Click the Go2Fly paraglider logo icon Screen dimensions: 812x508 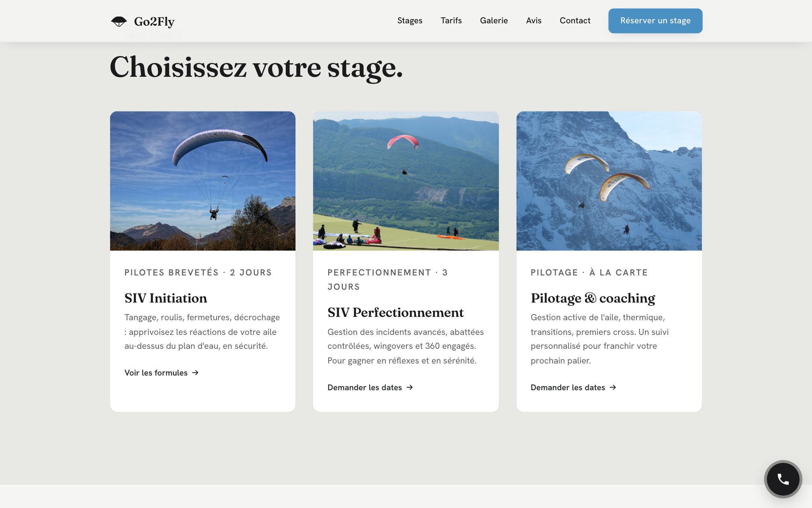119,21
